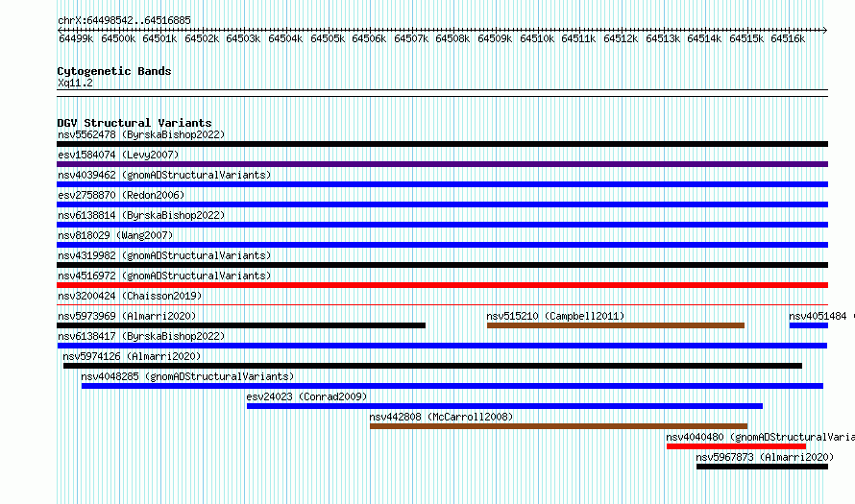
Task: Click the ruler's left end arrow
Action: 60,30
